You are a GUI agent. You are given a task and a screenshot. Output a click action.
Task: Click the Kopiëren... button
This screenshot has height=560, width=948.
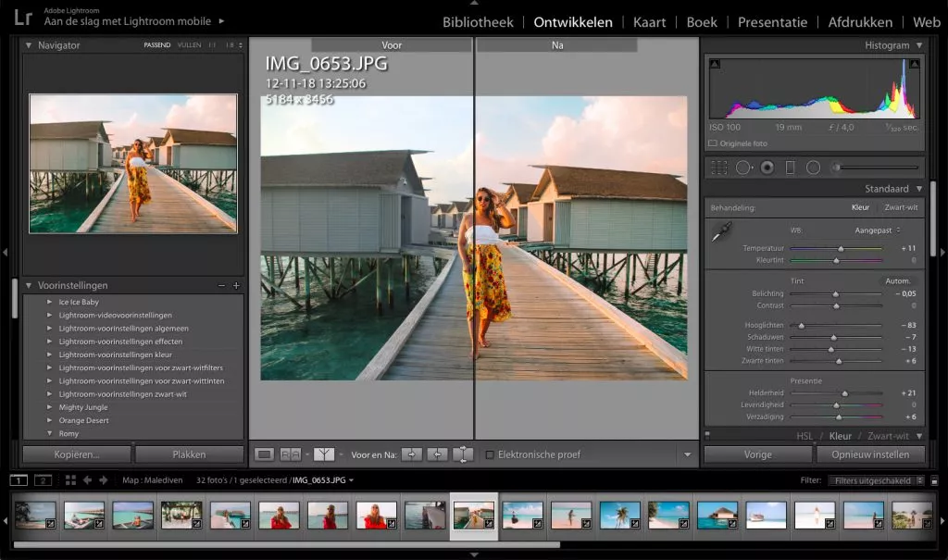tap(77, 454)
